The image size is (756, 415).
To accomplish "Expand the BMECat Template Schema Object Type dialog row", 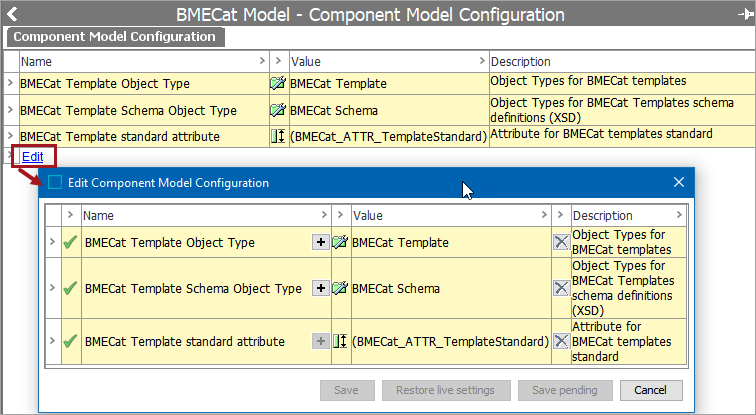I will point(52,288).
